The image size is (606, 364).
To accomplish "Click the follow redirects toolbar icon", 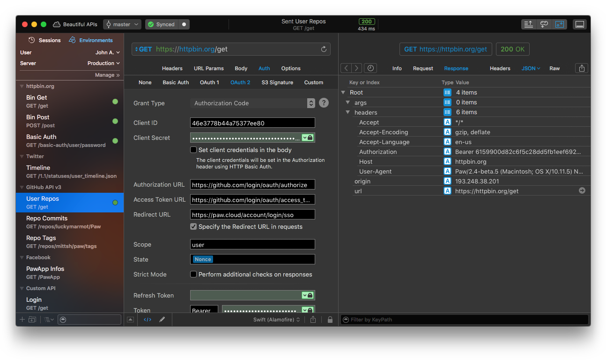I will coord(544,24).
